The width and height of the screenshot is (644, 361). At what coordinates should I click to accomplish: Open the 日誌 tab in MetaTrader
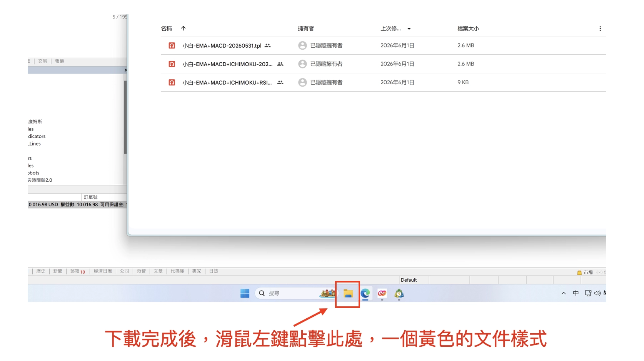[214, 271]
